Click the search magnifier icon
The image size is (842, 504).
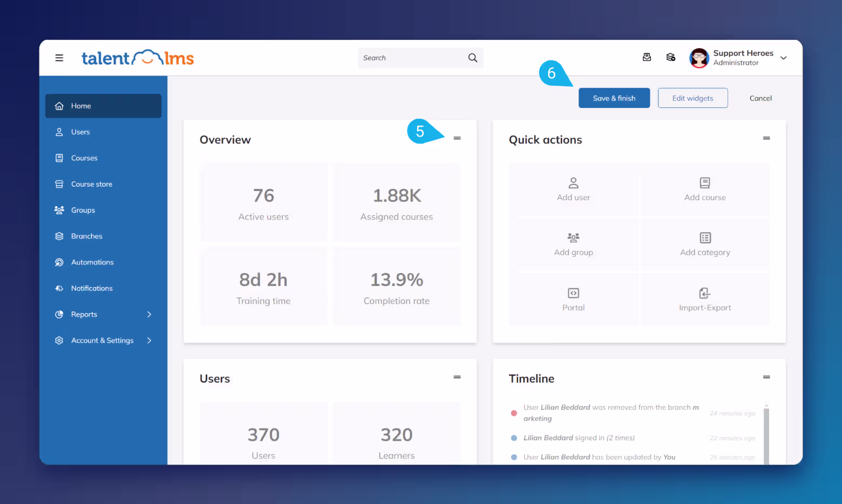tap(473, 58)
